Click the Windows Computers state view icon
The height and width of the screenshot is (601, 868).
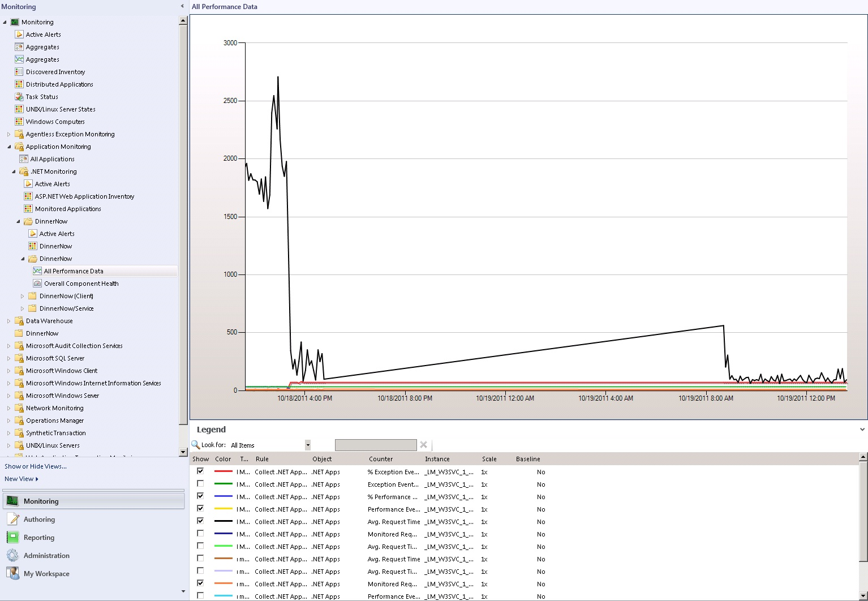(19, 122)
